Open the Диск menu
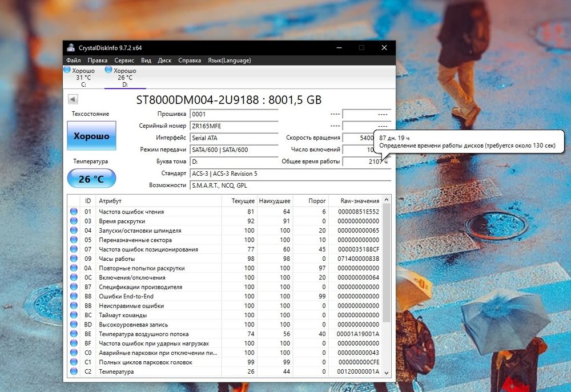This screenshot has height=392, width=571. click(x=164, y=60)
